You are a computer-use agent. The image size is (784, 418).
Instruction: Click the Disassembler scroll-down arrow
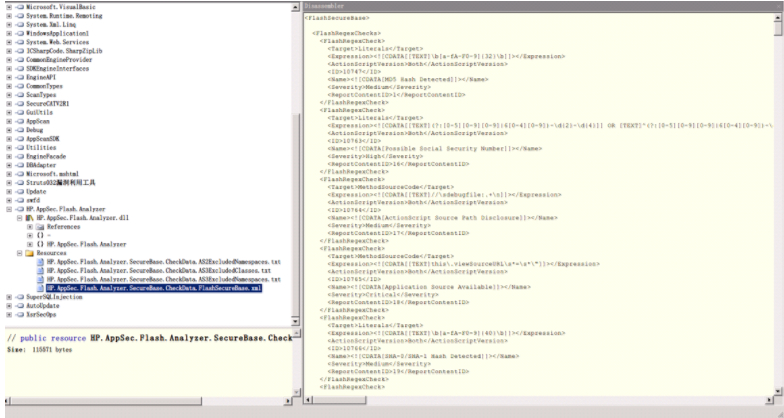(778, 392)
